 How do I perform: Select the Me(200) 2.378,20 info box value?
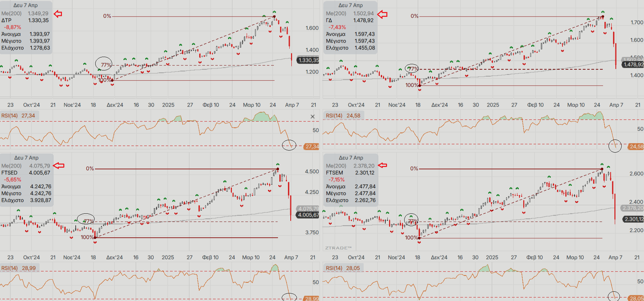click(x=364, y=166)
